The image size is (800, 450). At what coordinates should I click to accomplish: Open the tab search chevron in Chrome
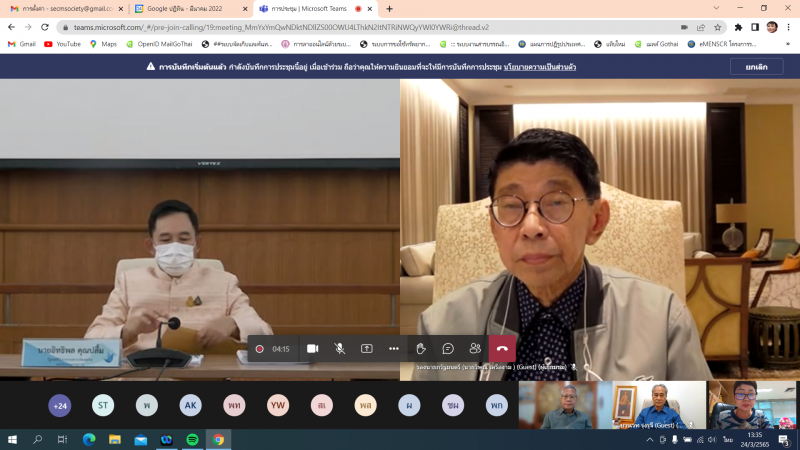click(716, 8)
